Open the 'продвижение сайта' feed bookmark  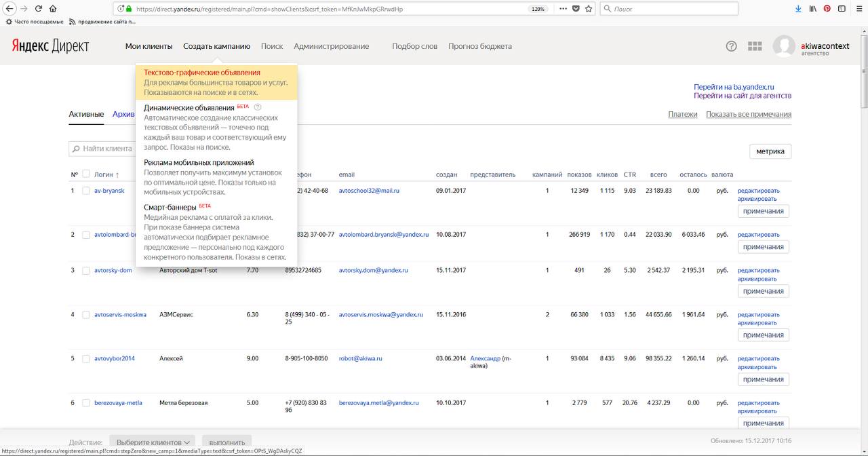(x=102, y=22)
